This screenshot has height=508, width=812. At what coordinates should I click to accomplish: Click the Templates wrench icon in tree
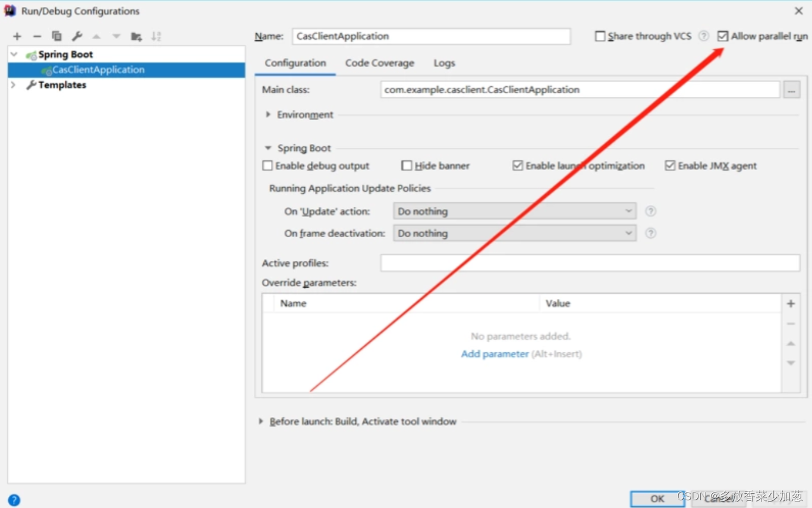pyautogui.click(x=32, y=85)
